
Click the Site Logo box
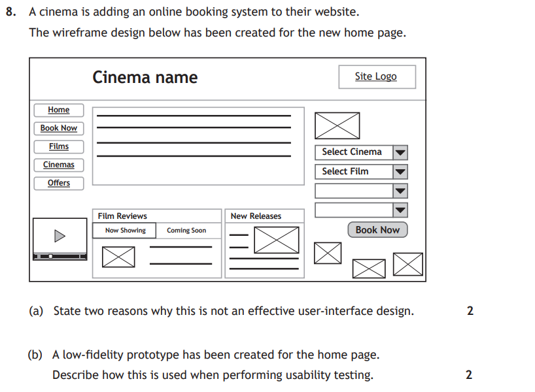coord(376,77)
